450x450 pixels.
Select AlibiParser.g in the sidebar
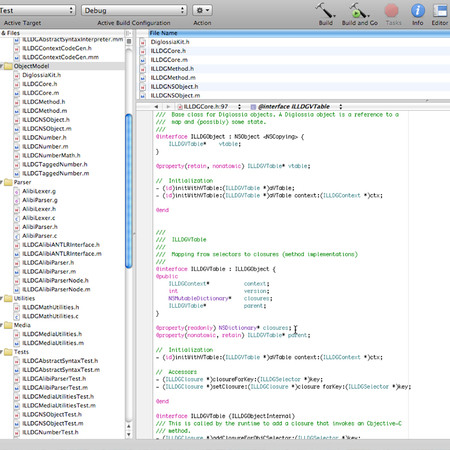[x=40, y=200]
